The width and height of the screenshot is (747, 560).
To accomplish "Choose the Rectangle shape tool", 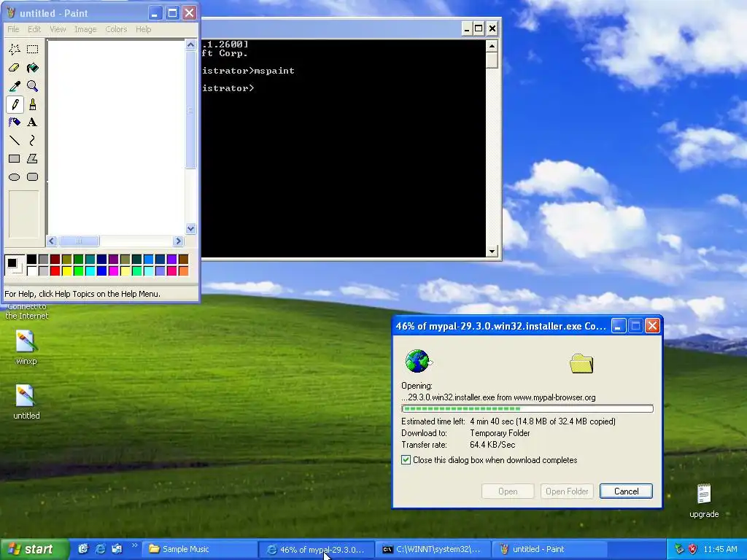I will click(x=15, y=158).
